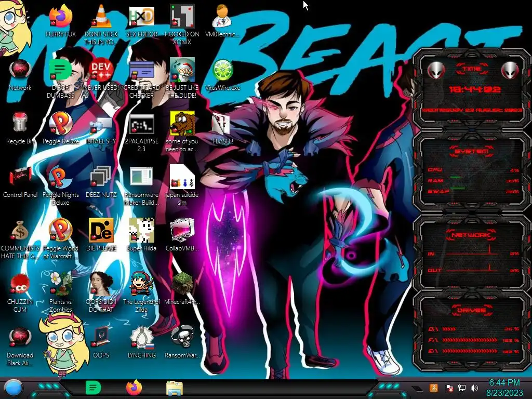532x399 pixels.
Task: Open The Legend of Zilda icon
Action: [141, 283]
